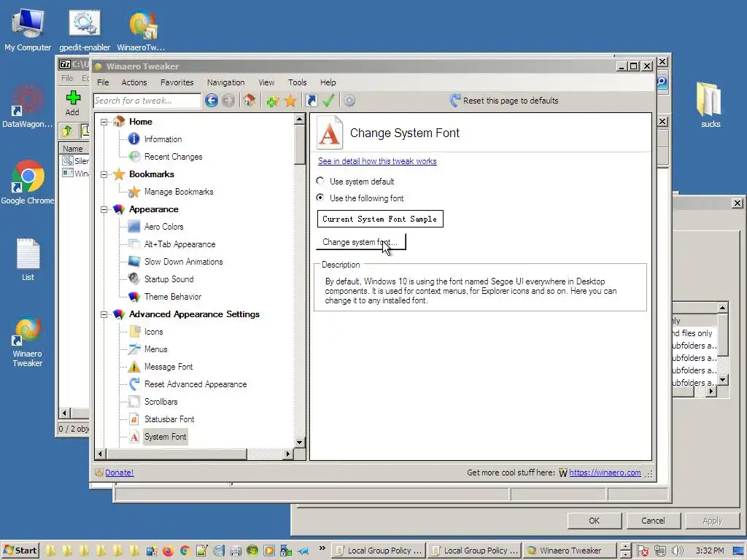747x560 pixels.
Task: Open the Favorites menu
Action: [177, 82]
